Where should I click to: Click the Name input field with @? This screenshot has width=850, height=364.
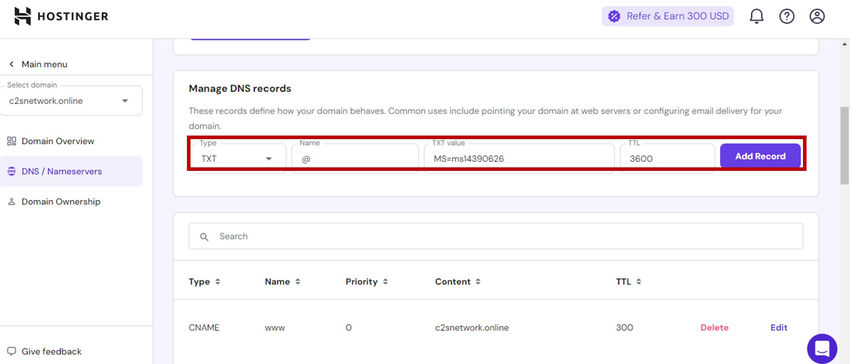point(355,157)
